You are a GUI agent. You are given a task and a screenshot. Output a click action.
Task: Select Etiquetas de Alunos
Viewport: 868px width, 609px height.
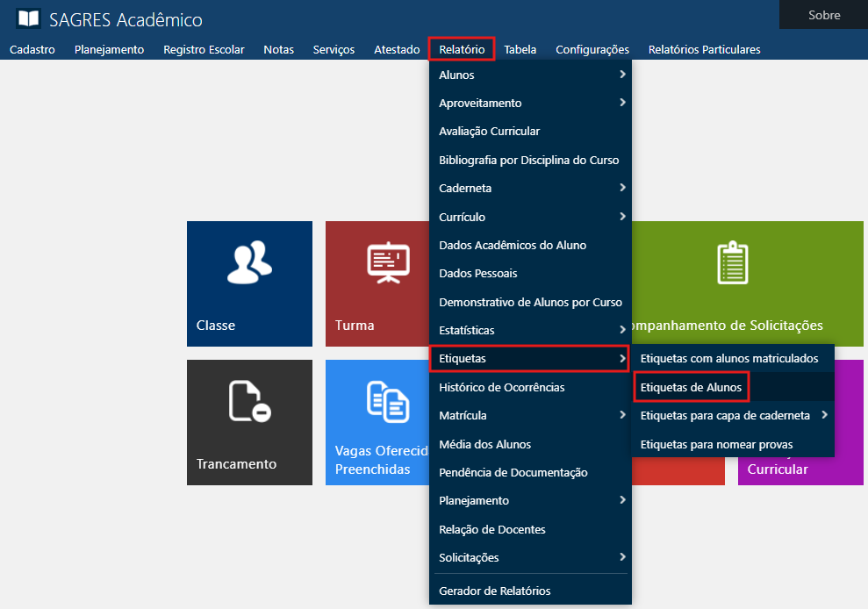[x=691, y=387]
